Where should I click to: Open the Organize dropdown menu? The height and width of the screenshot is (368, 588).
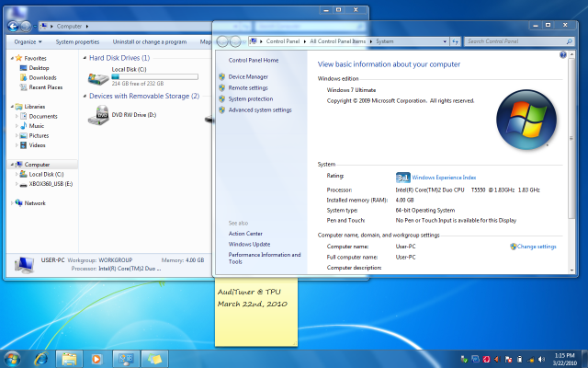tap(28, 41)
